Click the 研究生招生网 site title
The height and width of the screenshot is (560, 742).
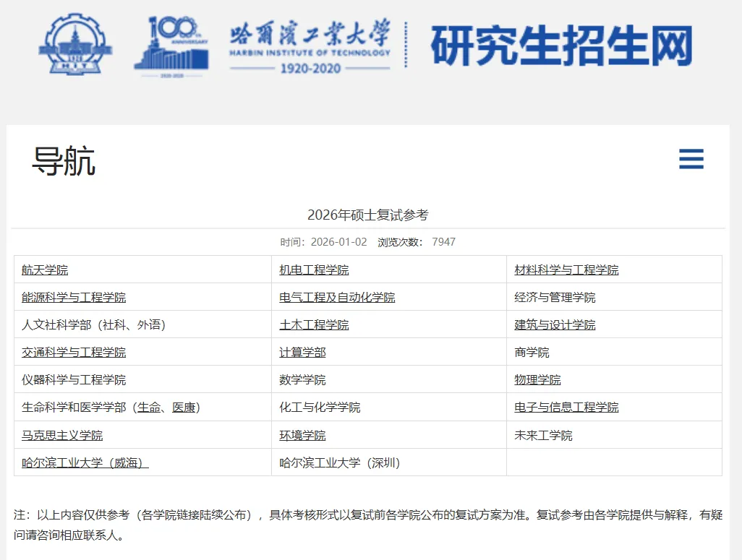pyautogui.click(x=561, y=46)
